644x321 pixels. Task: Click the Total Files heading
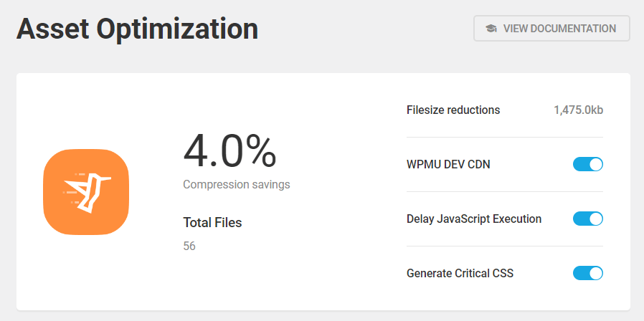(212, 223)
